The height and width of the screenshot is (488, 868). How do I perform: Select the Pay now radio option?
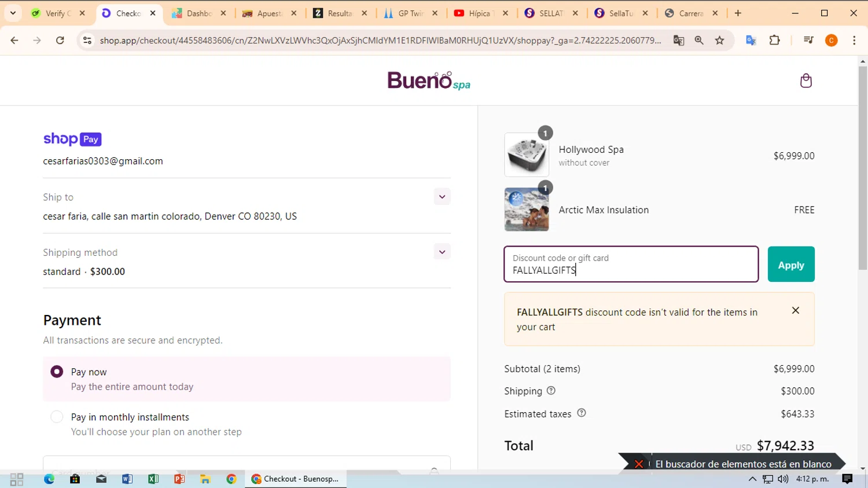[x=57, y=372]
